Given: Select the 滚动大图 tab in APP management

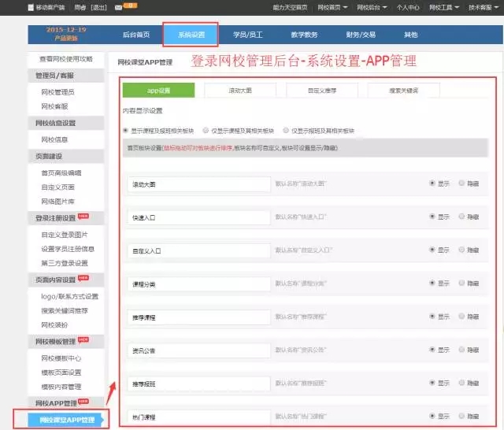Looking at the screenshot, I should (240, 91).
